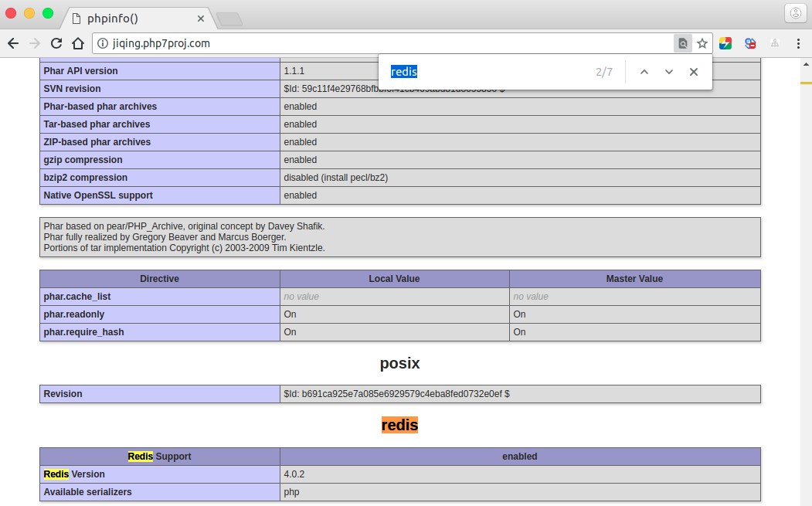Open the colorful lightning extension icon
Image resolution: width=812 pixels, height=506 pixels.
725,43
